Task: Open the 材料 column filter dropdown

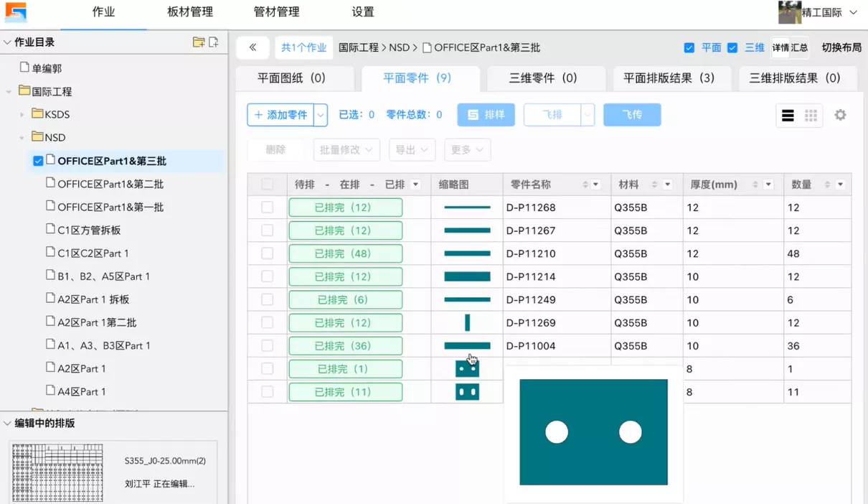Action: point(667,185)
